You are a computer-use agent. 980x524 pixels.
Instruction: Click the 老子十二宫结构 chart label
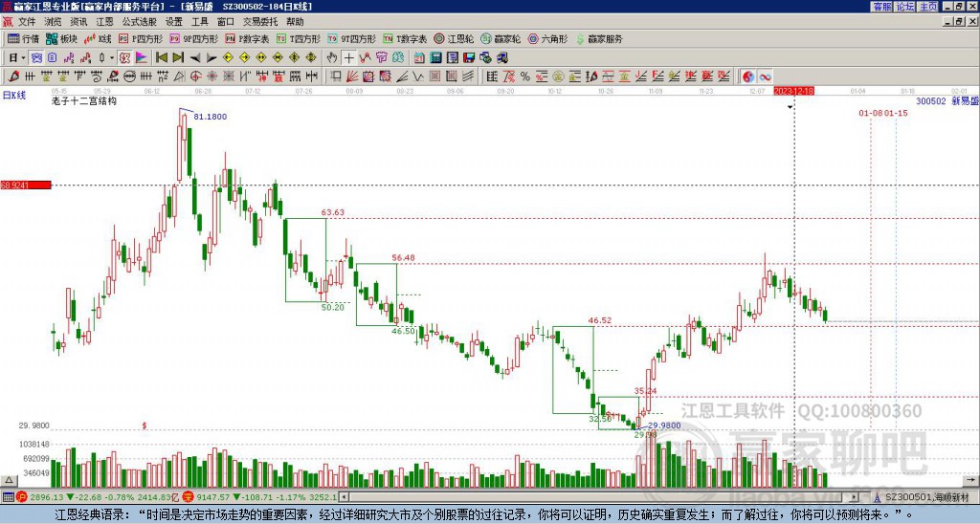coord(84,101)
